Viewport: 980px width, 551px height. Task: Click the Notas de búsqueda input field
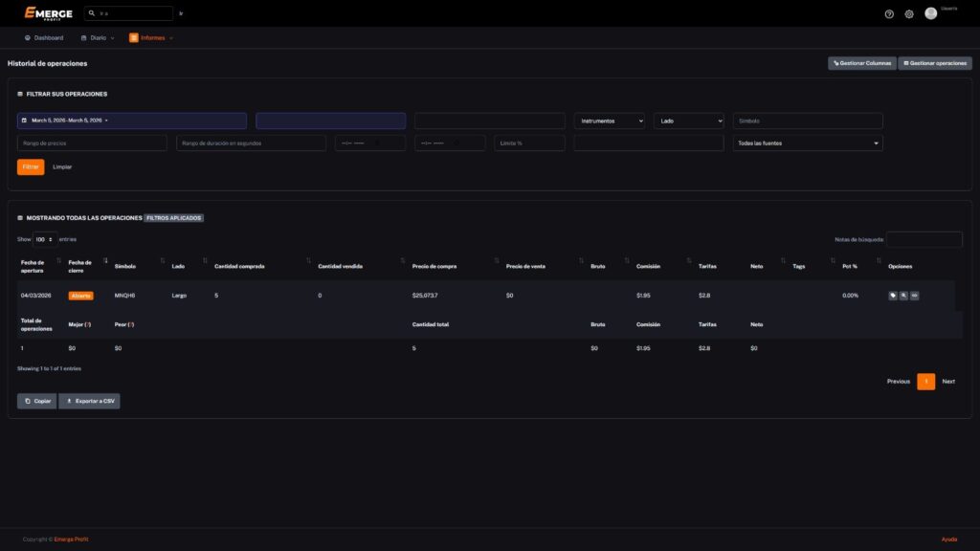[924, 239]
